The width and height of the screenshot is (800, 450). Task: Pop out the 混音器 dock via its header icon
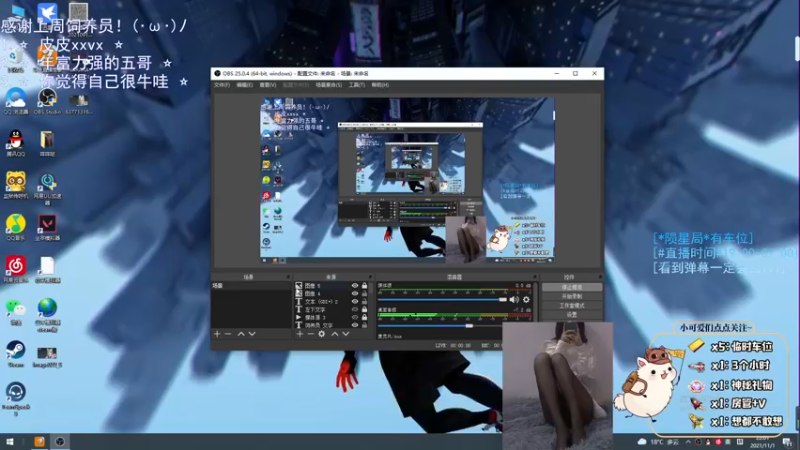click(x=535, y=277)
